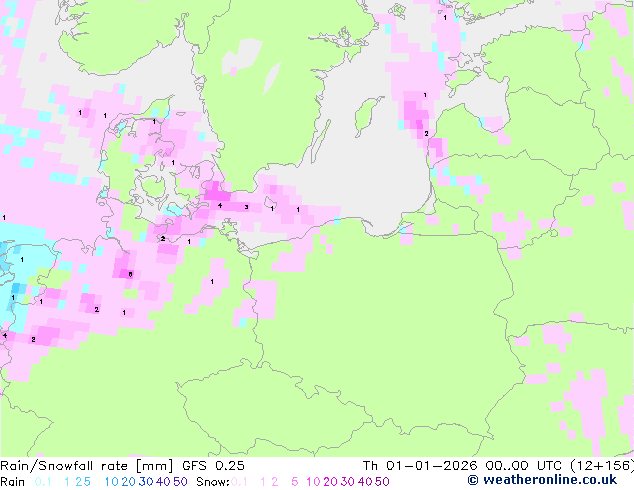Pick the Snow 20 legend value
The image size is (634, 490).
[x=330, y=482]
